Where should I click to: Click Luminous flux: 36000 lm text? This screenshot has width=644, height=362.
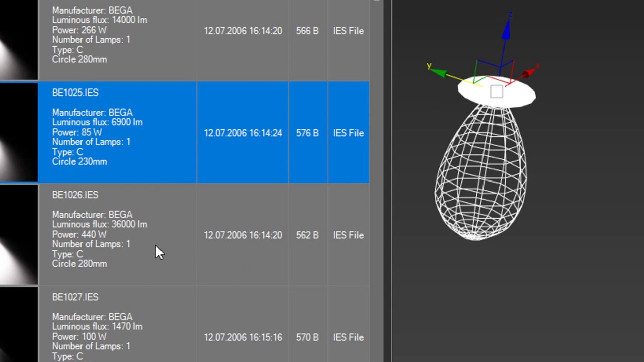pyautogui.click(x=100, y=224)
